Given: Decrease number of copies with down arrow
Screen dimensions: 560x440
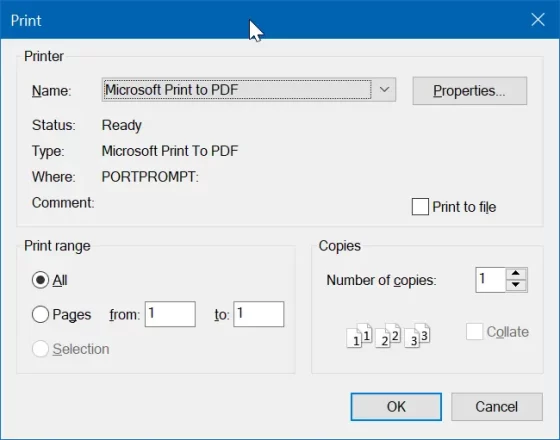Looking at the screenshot, I should [x=516, y=285].
